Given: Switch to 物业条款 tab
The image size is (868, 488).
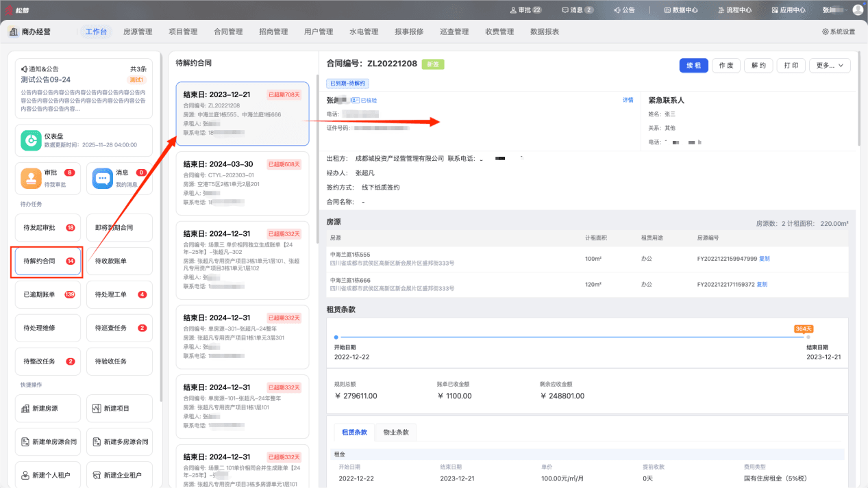Looking at the screenshot, I should 395,432.
